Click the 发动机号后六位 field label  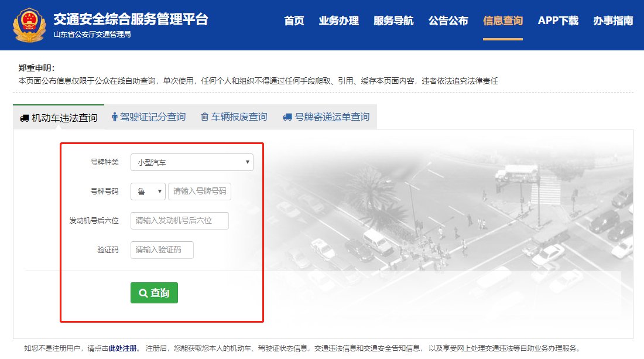94,221
